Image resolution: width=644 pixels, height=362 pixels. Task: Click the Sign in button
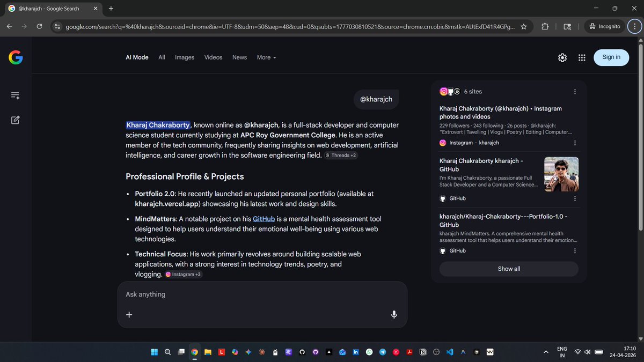pyautogui.click(x=611, y=57)
